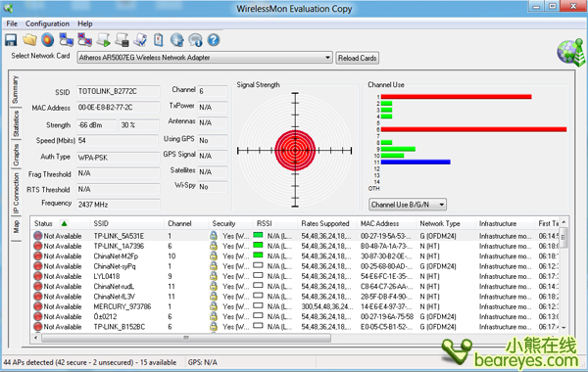Click the green RSSI bar for TP-LINK_1A7396
The height and width of the screenshot is (372, 588).
pyautogui.click(x=258, y=245)
